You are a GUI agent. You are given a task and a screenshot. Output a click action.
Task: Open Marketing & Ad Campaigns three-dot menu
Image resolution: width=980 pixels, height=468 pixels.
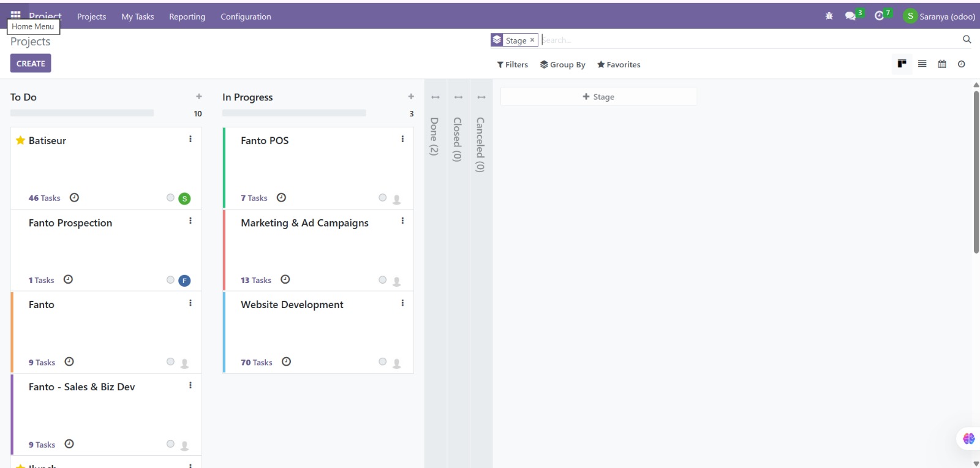pos(402,221)
